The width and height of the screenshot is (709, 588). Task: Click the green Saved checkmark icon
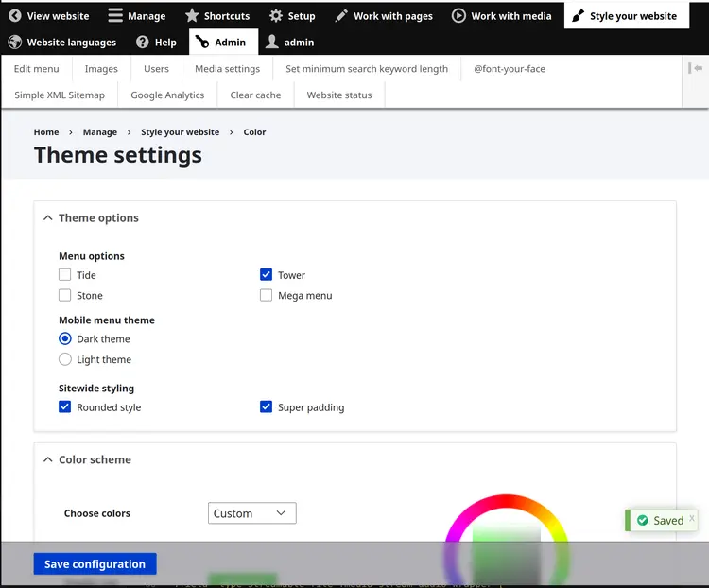(x=643, y=520)
